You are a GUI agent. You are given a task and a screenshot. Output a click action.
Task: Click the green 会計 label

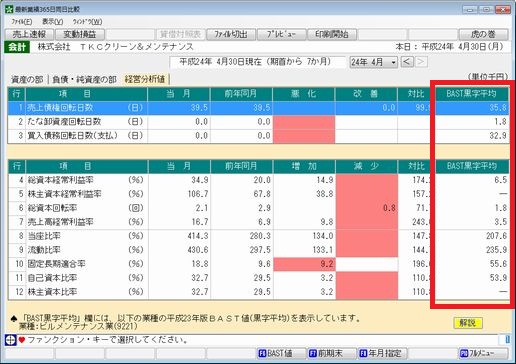(17, 47)
